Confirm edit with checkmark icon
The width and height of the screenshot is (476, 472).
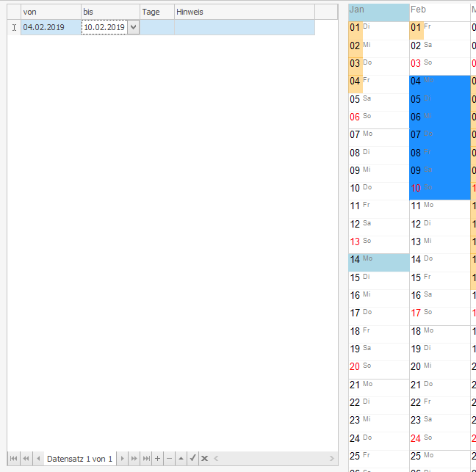[x=192, y=459]
